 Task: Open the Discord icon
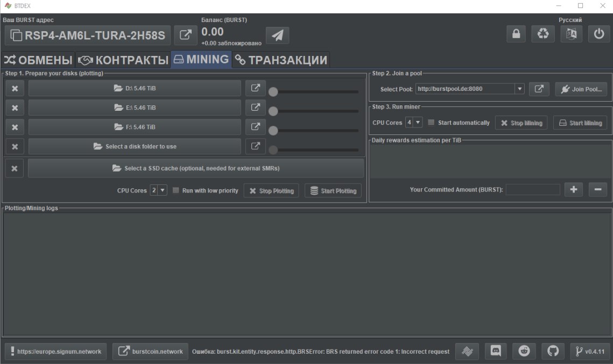point(496,352)
